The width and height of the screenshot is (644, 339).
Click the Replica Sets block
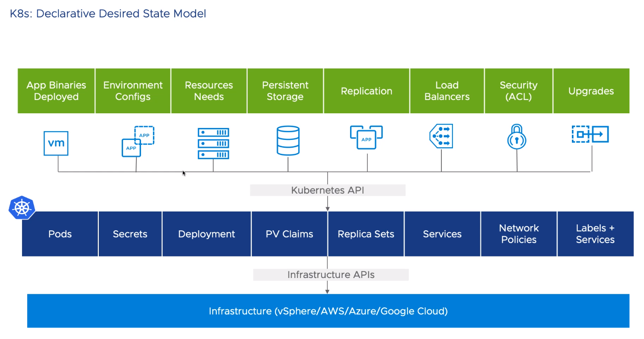tap(366, 234)
